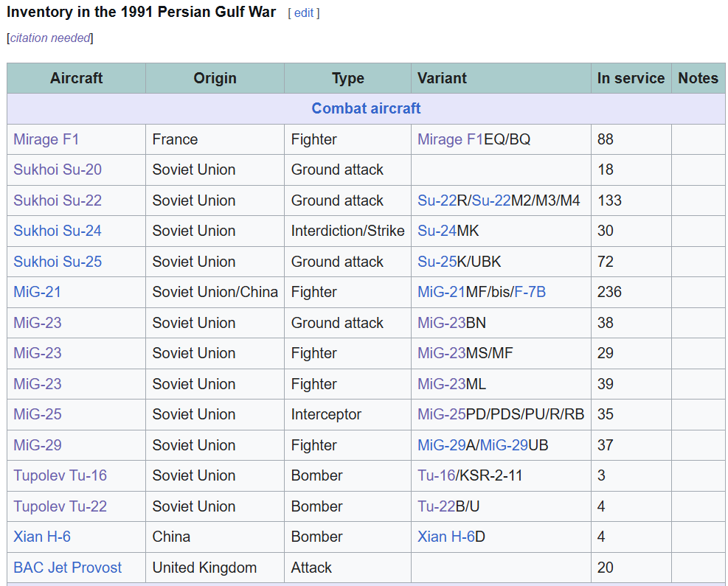Select the Interceptor type cell

(347, 414)
